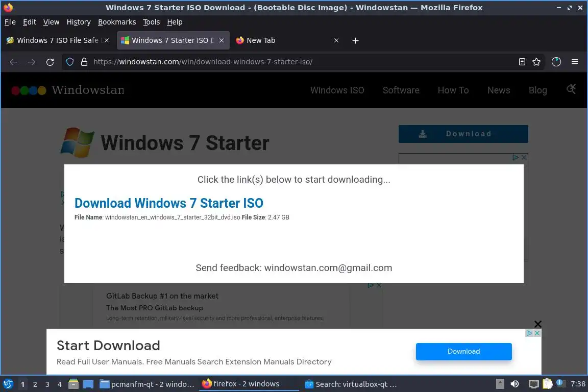Open Windows ISO navigation item

pos(337,90)
